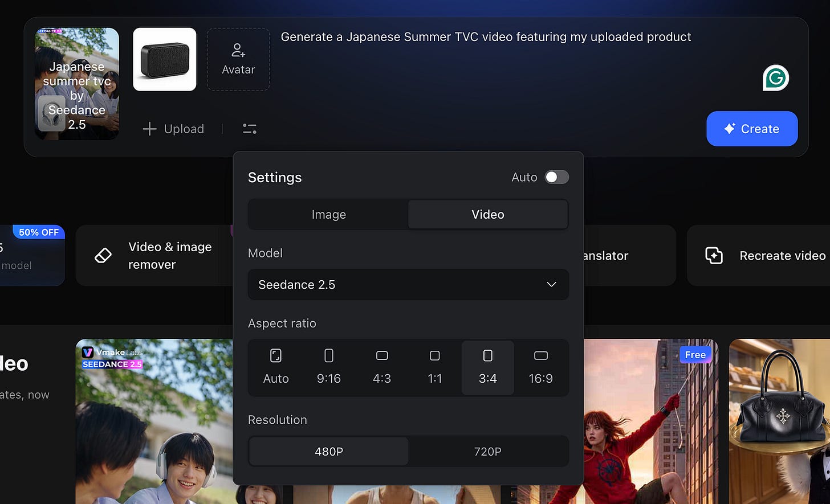The image size is (830, 504).
Task: Click the Aspect ratio label
Action: pyautogui.click(x=282, y=323)
